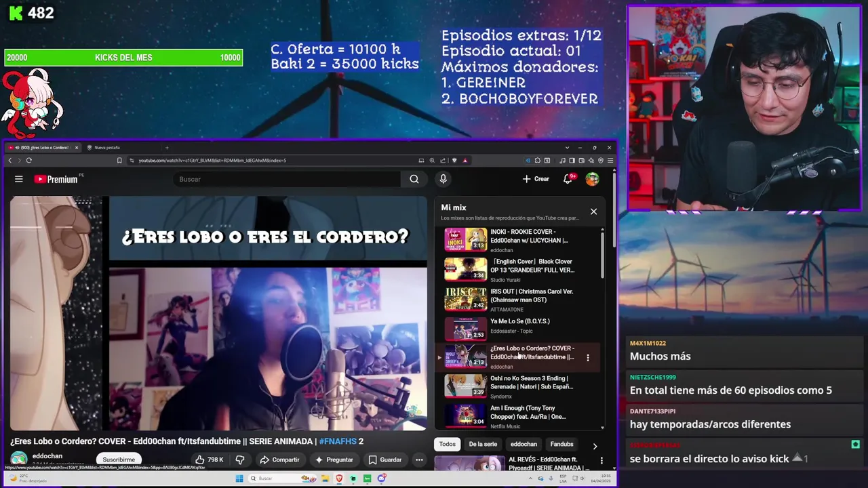The height and width of the screenshot is (488, 868).
Task: Click the Brave Rewards triangle icon
Action: [465, 161]
